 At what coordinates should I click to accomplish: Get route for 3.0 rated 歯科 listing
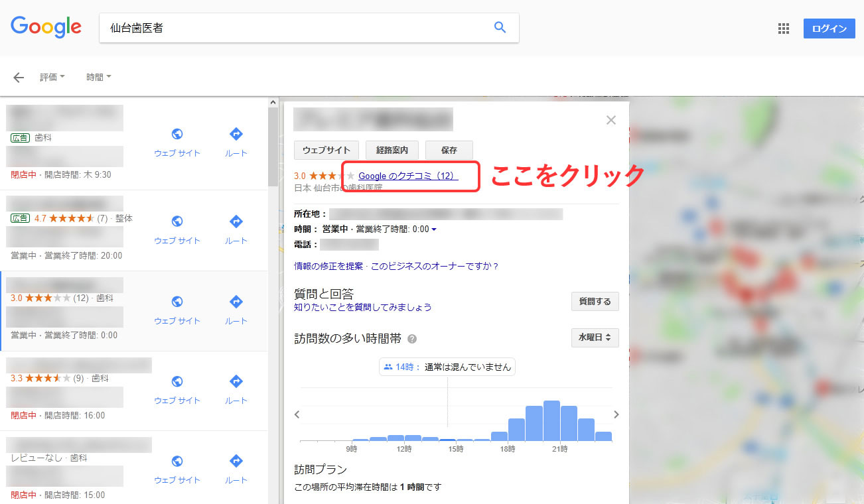point(236,310)
